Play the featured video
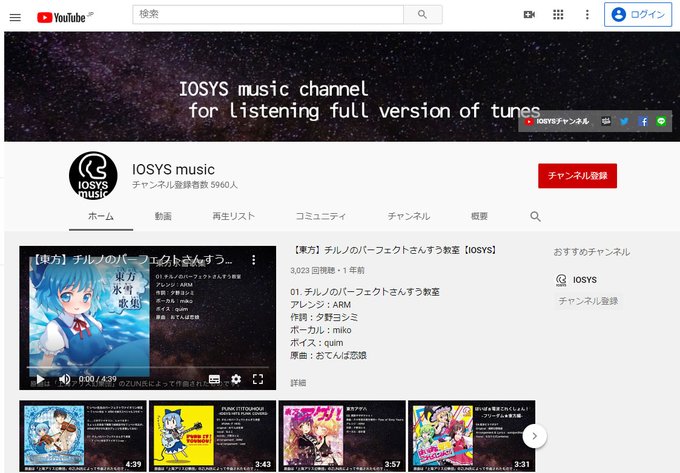This screenshot has height=473, width=680. pos(40,379)
